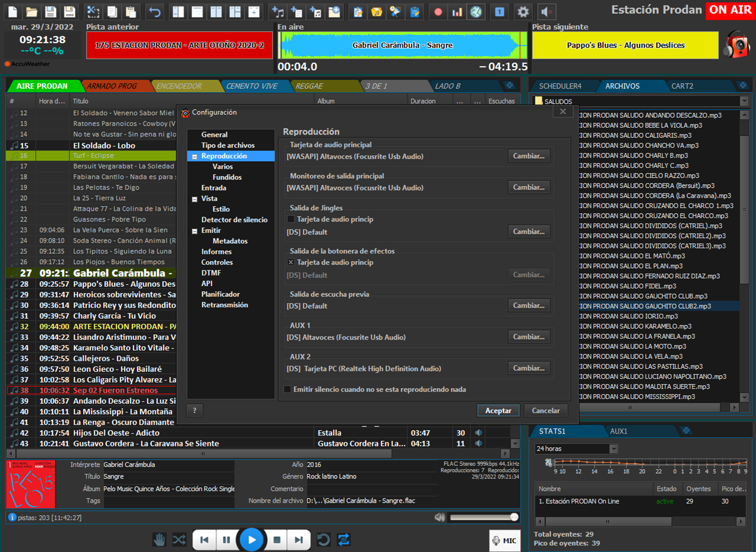The width and height of the screenshot is (756, 552).
Task: Open the 24 horas period dropdown
Action: click(613, 449)
